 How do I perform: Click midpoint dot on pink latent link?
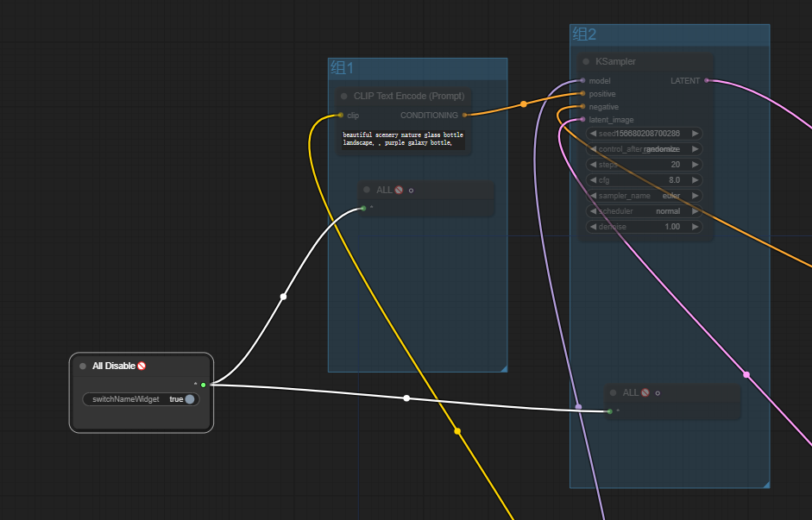coord(746,374)
